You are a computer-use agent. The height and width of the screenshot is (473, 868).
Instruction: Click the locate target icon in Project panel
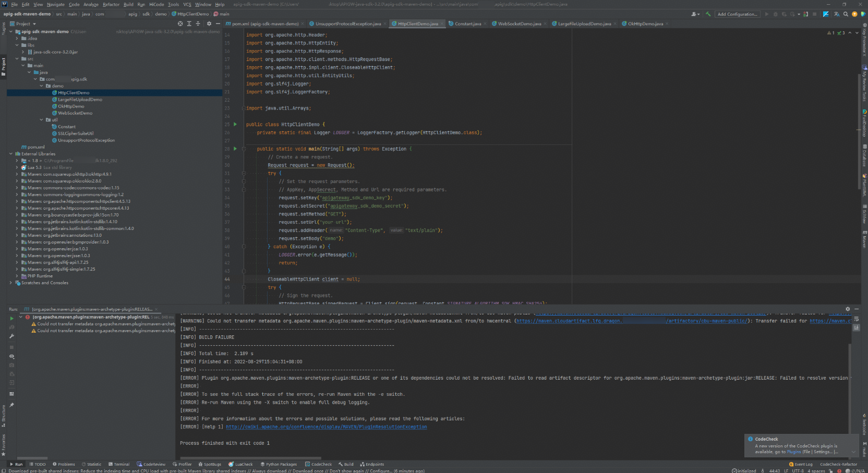[x=180, y=23]
